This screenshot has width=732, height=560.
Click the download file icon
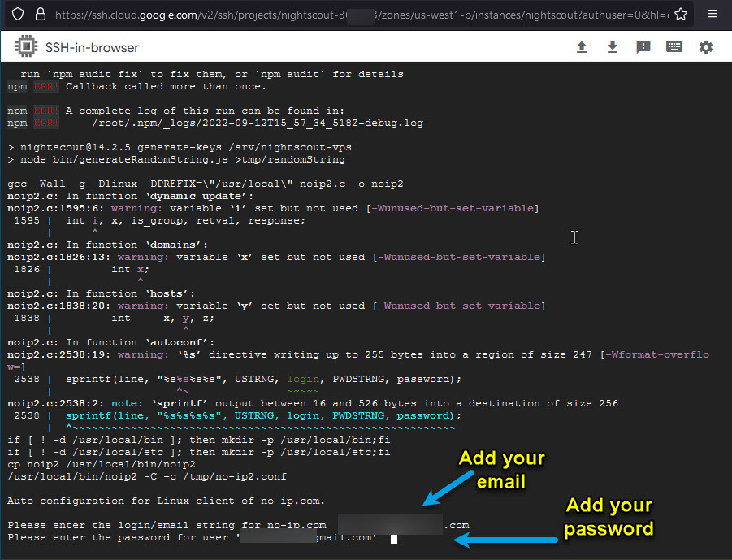click(613, 47)
